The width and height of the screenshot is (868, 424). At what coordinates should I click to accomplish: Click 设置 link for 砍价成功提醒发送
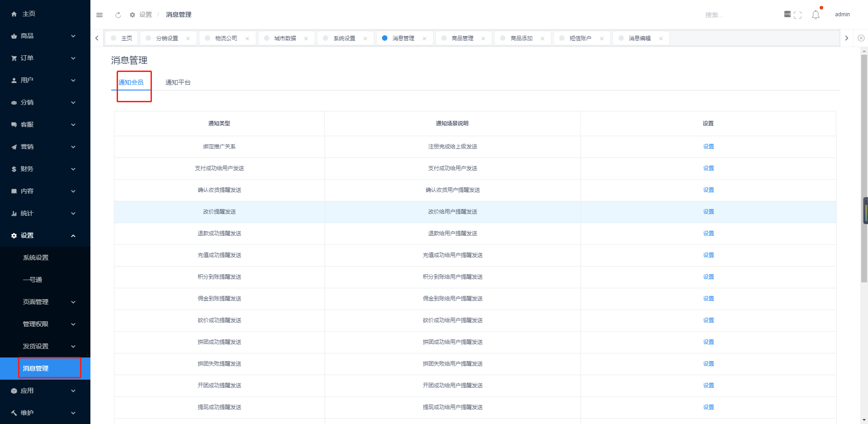pyautogui.click(x=708, y=320)
